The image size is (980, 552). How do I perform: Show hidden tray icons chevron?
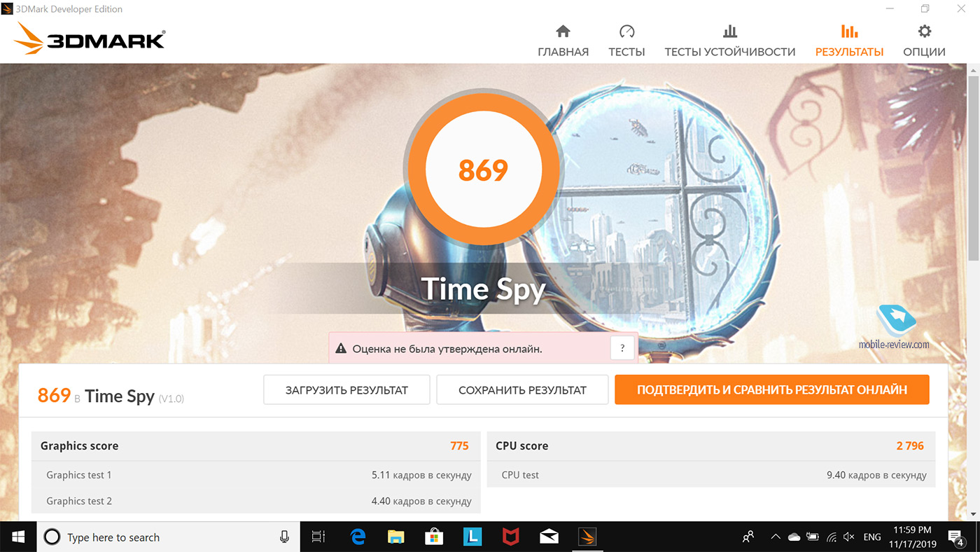775,537
